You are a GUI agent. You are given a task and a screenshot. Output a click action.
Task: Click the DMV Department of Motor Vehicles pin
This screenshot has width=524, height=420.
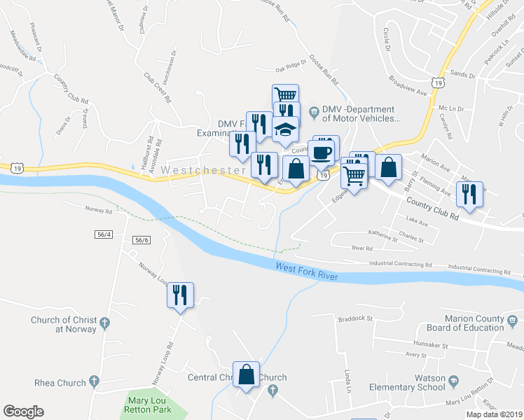click(314, 114)
